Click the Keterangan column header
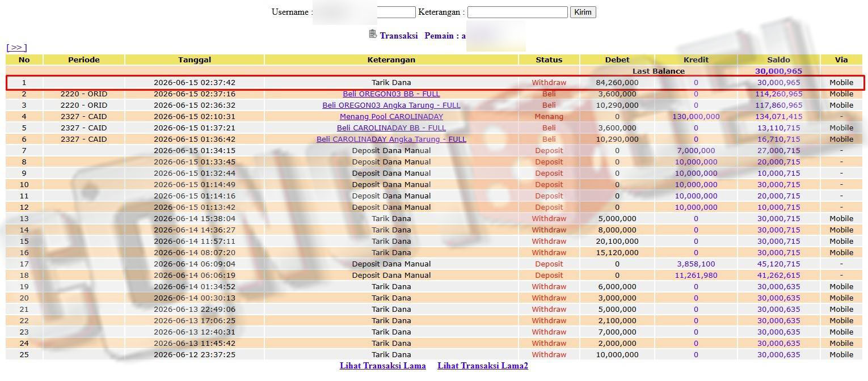The image size is (868, 381). click(x=391, y=60)
